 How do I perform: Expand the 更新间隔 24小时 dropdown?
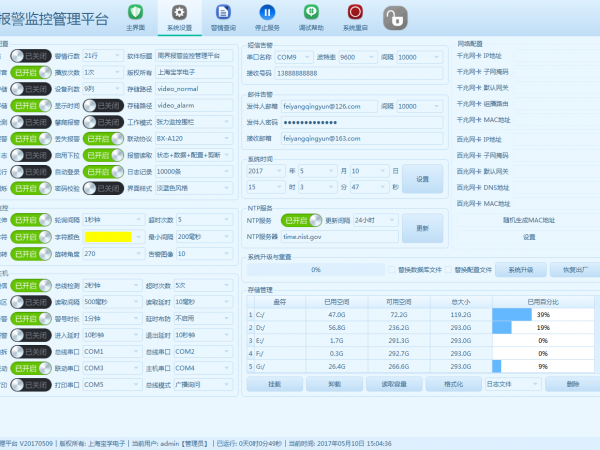coord(374,220)
